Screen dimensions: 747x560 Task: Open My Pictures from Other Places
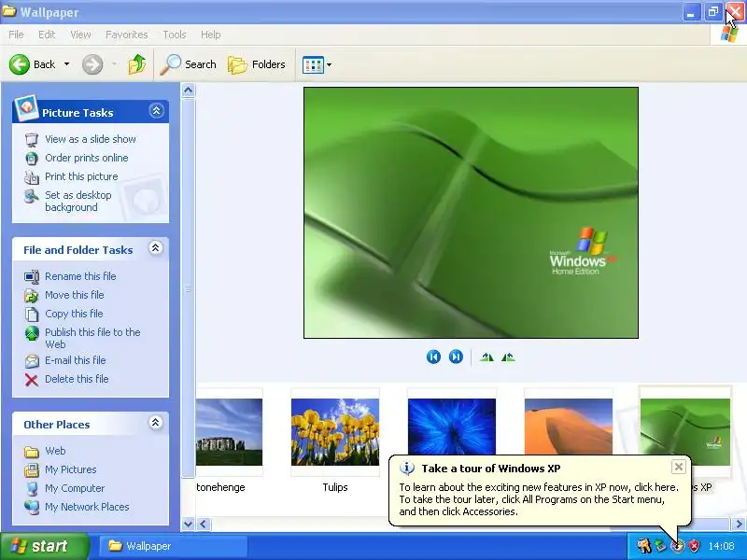tap(71, 469)
